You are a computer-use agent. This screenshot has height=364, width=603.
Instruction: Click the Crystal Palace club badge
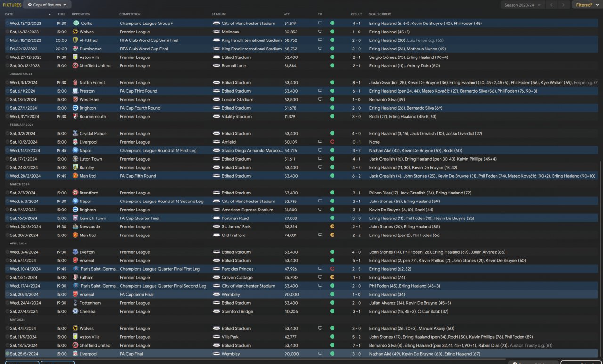75,133
